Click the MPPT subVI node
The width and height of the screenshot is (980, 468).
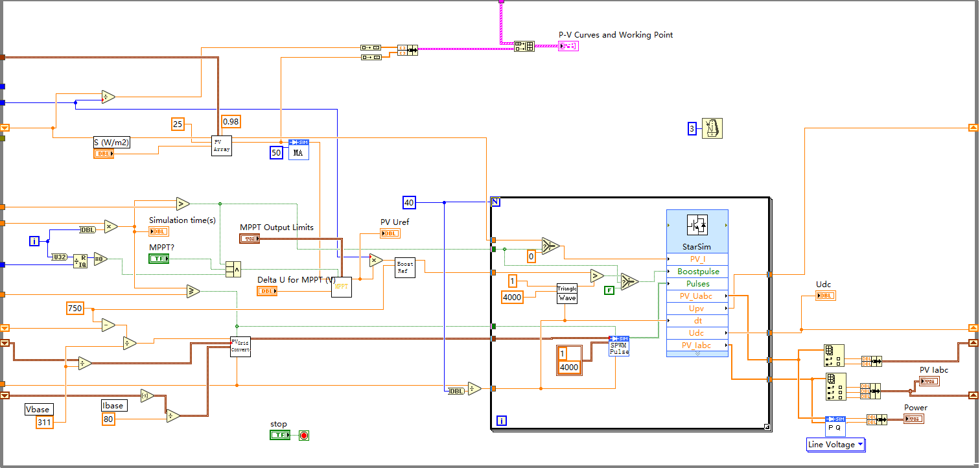(x=342, y=287)
